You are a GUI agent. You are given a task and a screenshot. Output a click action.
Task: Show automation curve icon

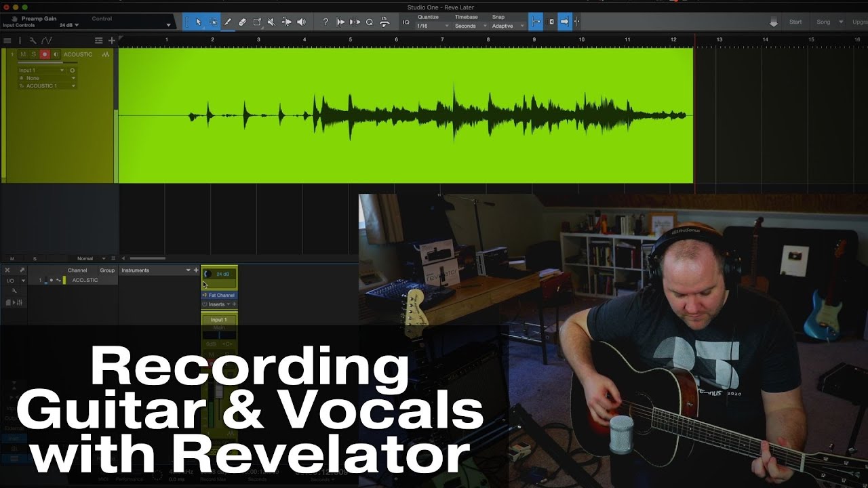coord(46,41)
